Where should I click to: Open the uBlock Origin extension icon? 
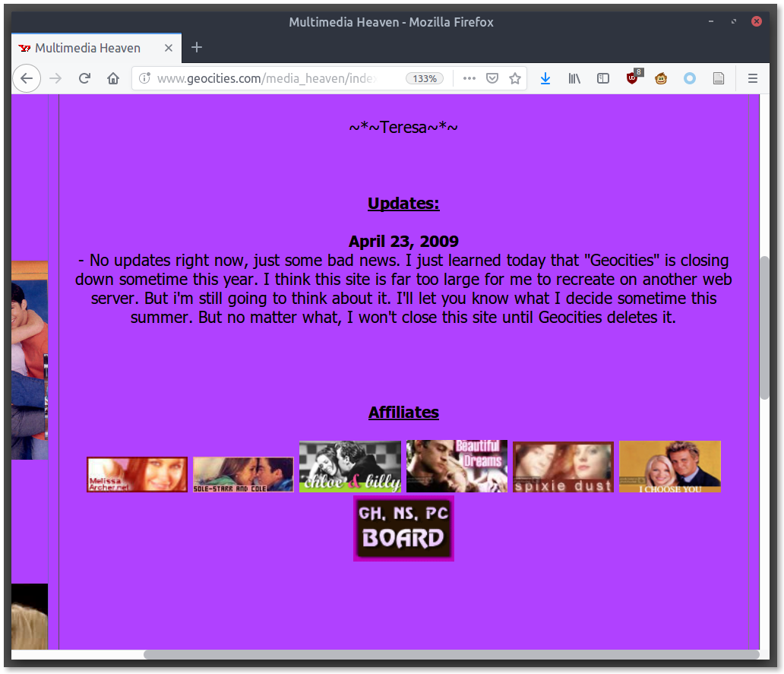pos(633,78)
